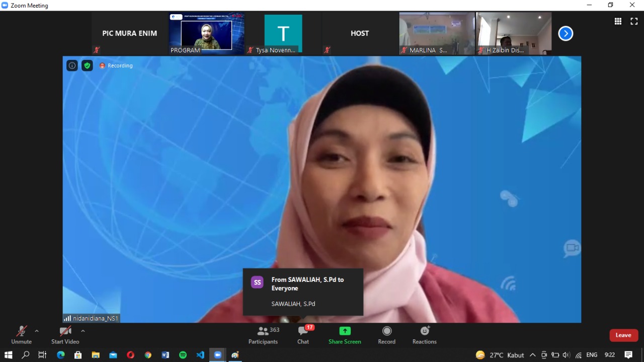
Task: Enter full screen mode
Action: click(x=634, y=21)
